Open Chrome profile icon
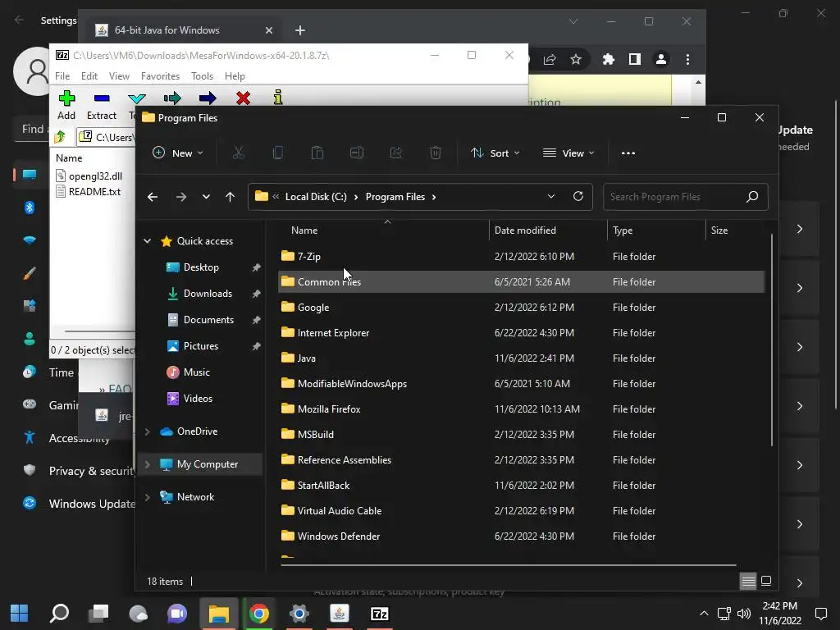The width and height of the screenshot is (840, 630). click(661, 59)
